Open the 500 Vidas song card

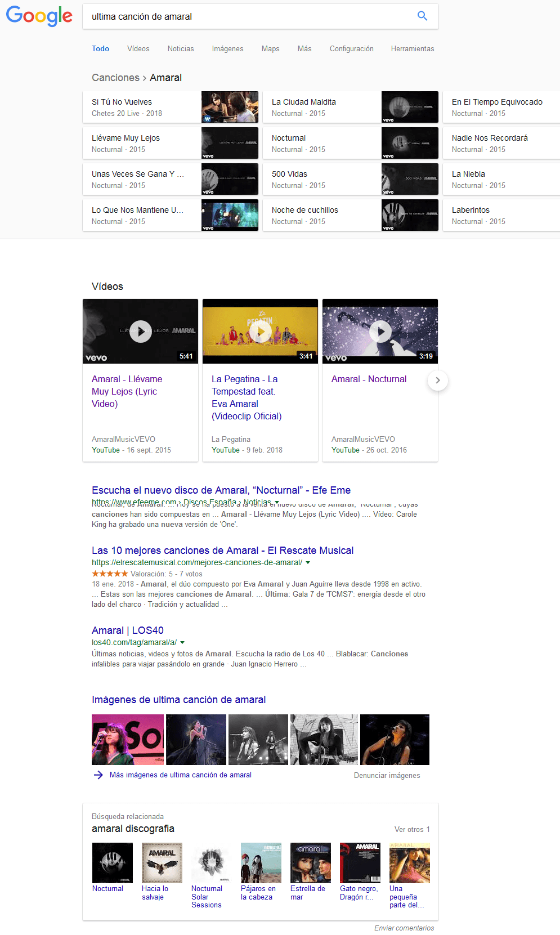351,179
